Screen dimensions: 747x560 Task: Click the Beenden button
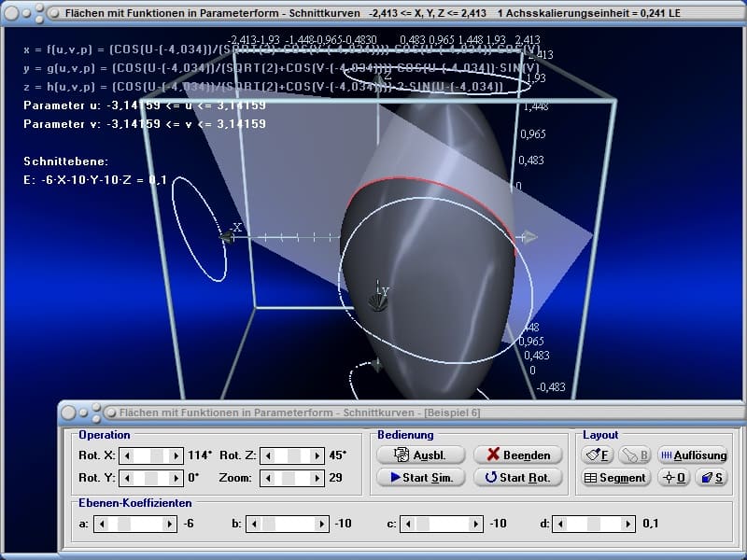pos(518,455)
